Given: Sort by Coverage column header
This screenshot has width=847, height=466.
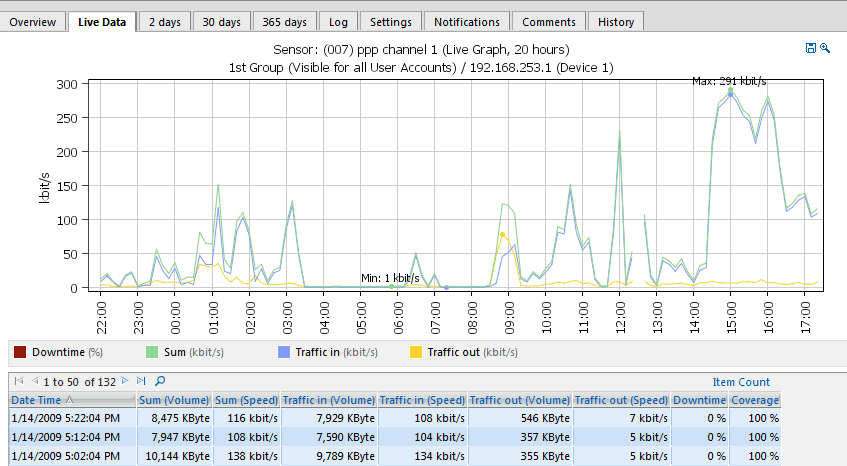Looking at the screenshot, I should pos(755,400).
